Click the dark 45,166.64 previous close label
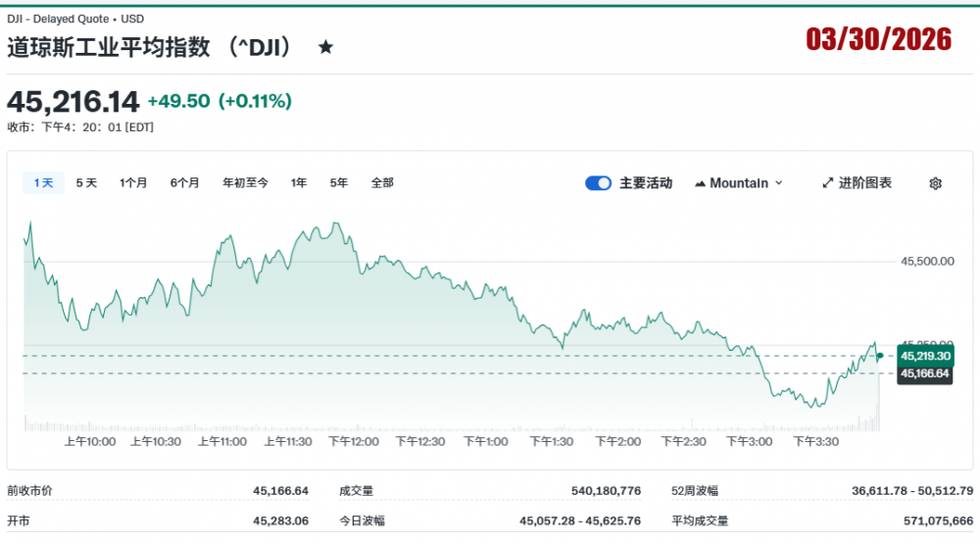 pos(924,373)
